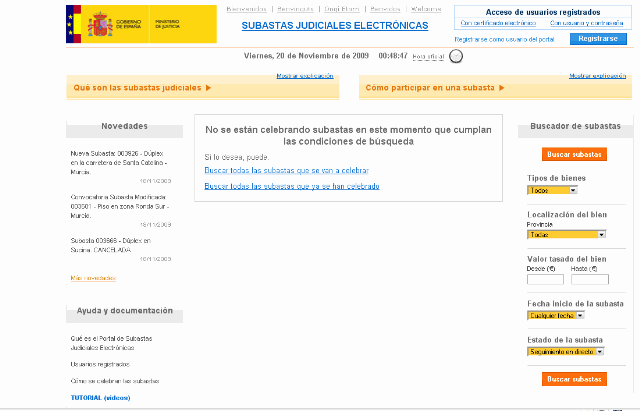Click the date 'Viernes, 20 de Noviembre de 2009'
The width and height of the screenshot is (640, 411).
coord(306,56)
